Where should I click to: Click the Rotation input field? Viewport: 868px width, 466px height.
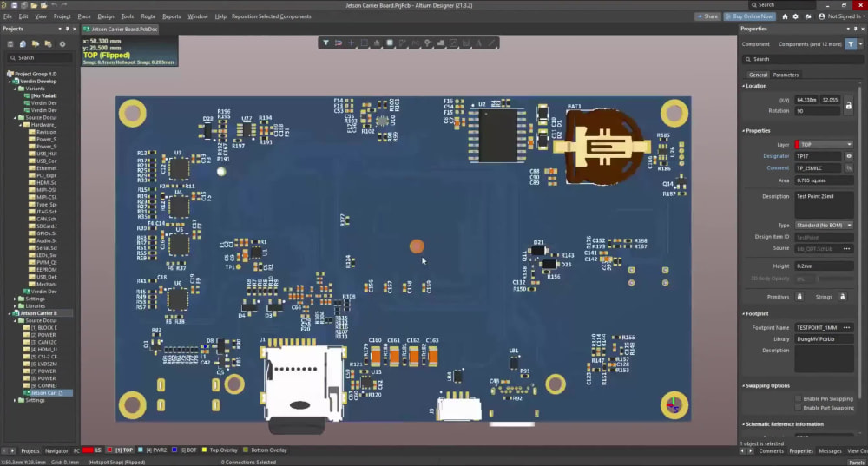tap(818, 111)
